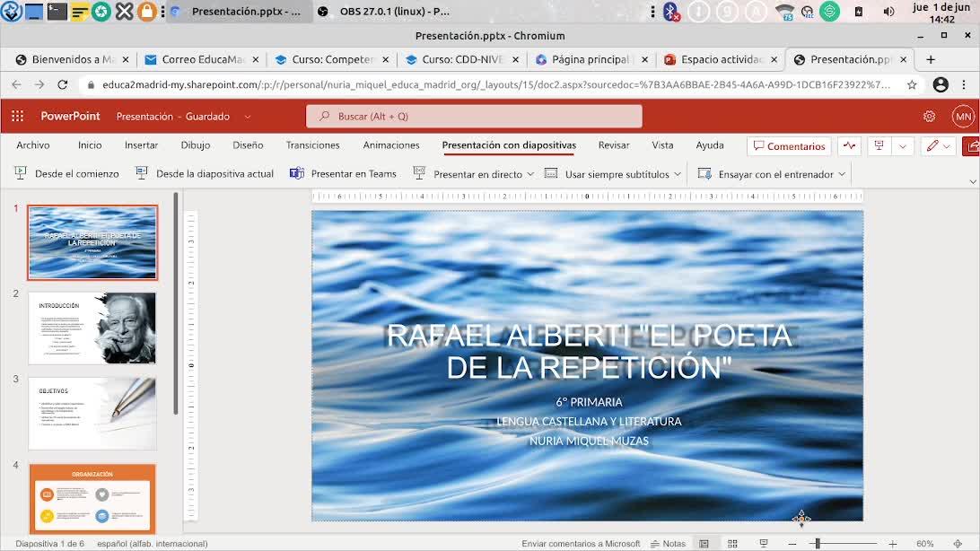The height and width of the screenshot is (551, 980).
Task: Switch to Página principal browser tab
Action: tap(592, 59)
